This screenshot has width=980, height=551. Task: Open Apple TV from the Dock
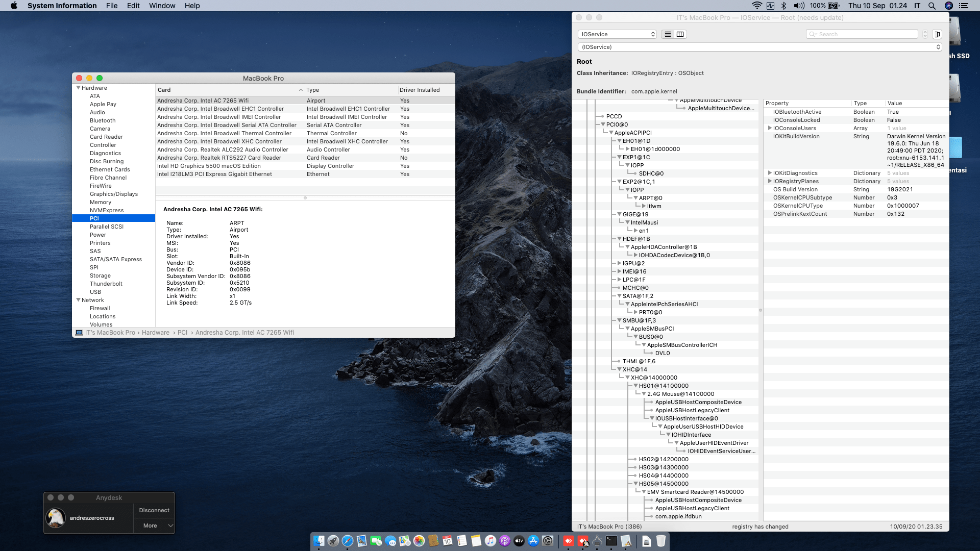point(519,541)
